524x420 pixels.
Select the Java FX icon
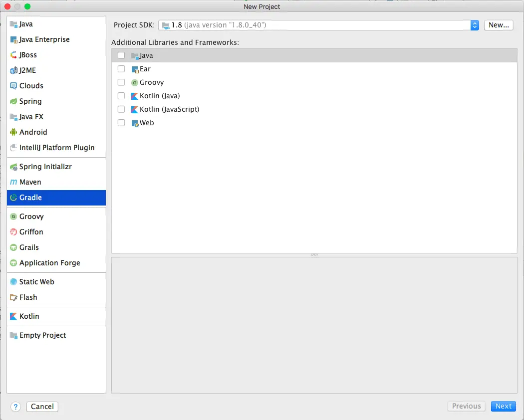(13, 117)
